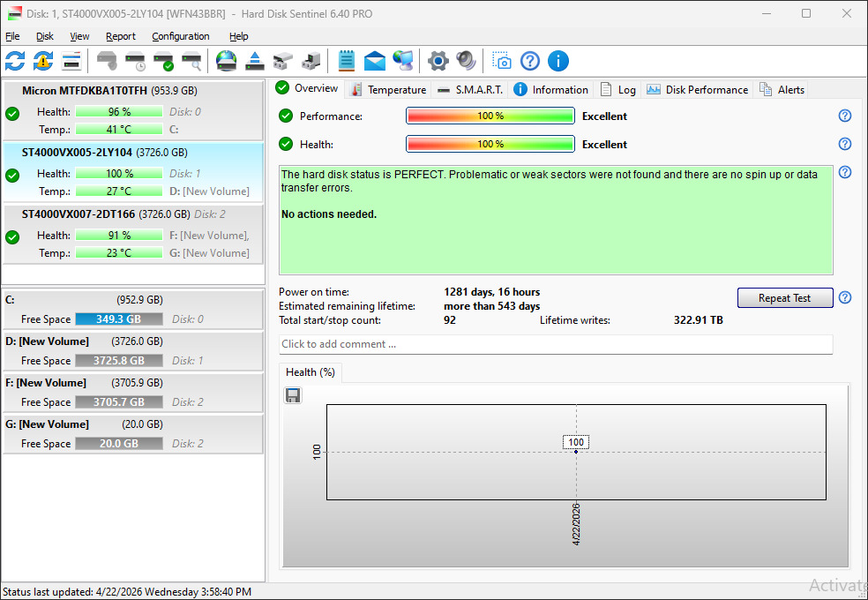This screenshot has height=600, width=868.
Task: Select the C: partition entry
Action: (133, 310)
